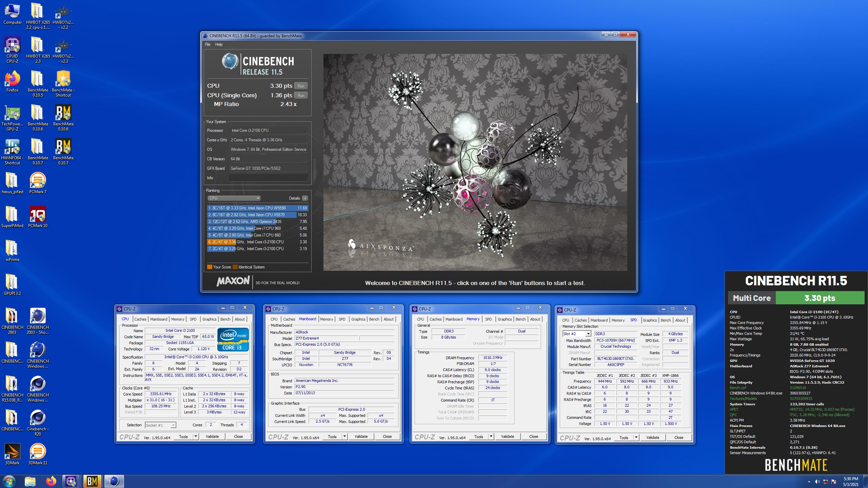Open CINEBENCH R15.038 folder icon
This screenshot has height=488, width=868.
(13, 389)
